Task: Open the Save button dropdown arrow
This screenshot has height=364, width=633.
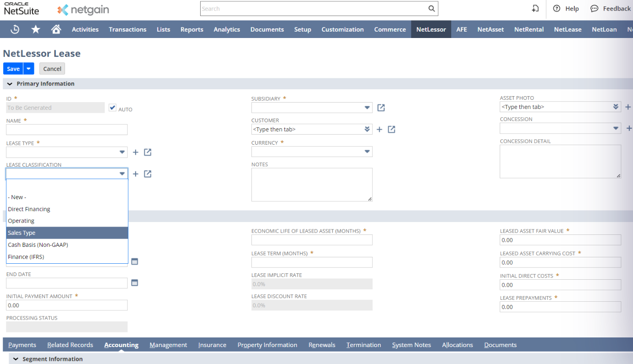Action: 29,69
